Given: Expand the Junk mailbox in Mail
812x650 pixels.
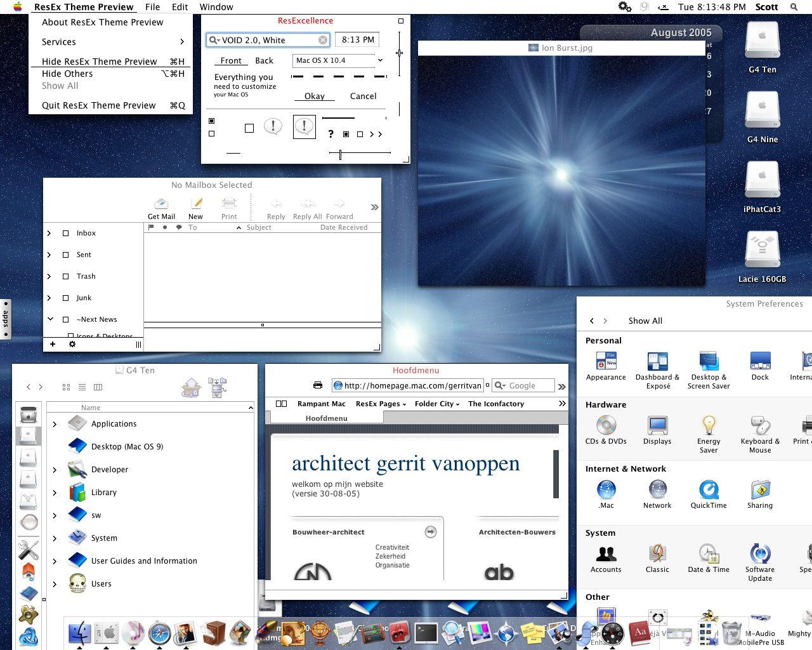Looking at the screenshot, I should click(x=49, y=298).
